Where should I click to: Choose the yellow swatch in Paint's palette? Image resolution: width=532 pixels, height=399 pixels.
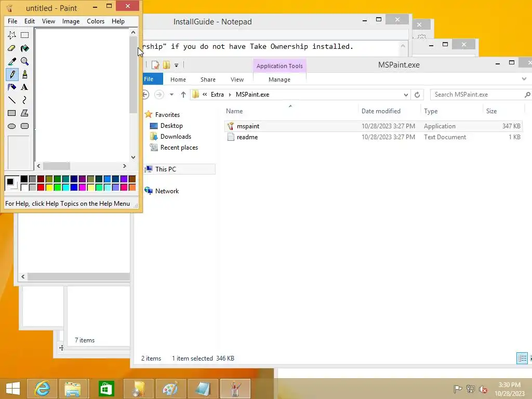49,187
